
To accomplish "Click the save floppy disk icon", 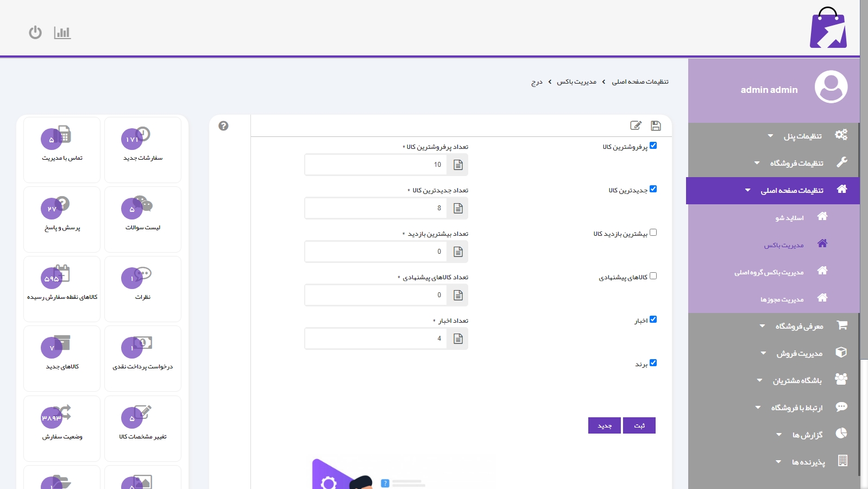I will point(656,126).
